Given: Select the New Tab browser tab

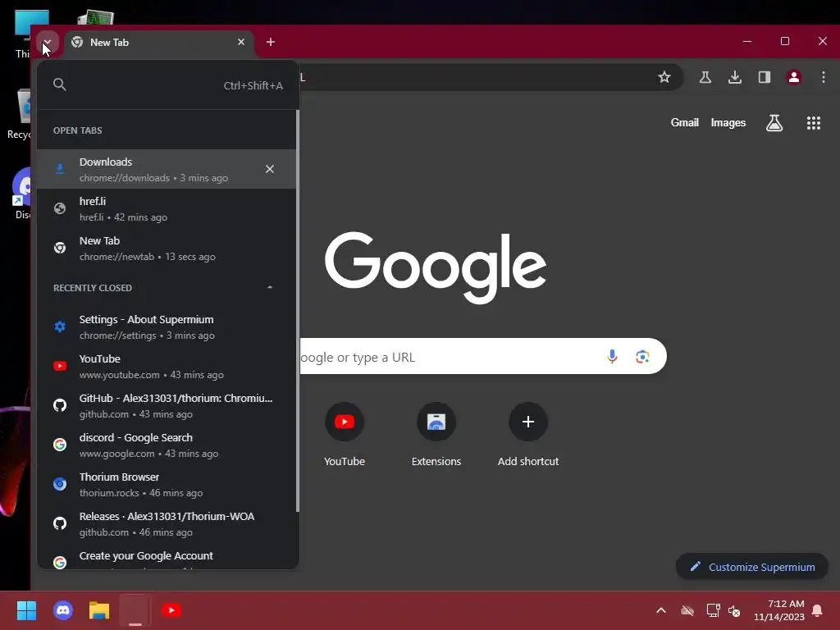Looking at the screenshot, I should pyautogui.click(x=159, y=43).
